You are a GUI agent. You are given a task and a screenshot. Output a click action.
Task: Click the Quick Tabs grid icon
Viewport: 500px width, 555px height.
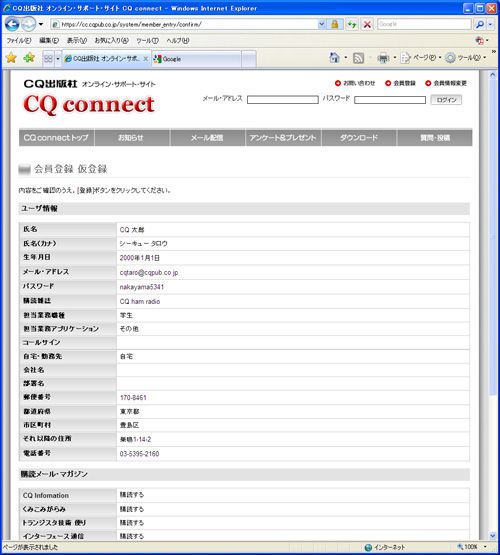pyautogui.click(x=48, y=59)
